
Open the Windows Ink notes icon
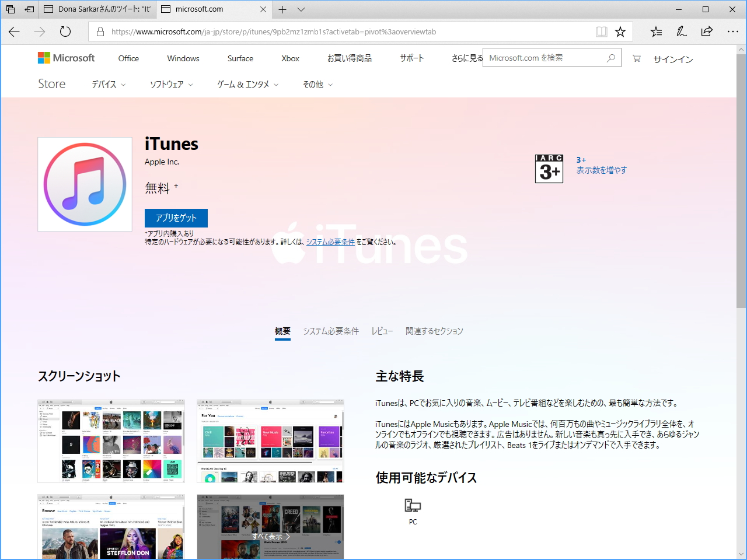tap(681, 32)
